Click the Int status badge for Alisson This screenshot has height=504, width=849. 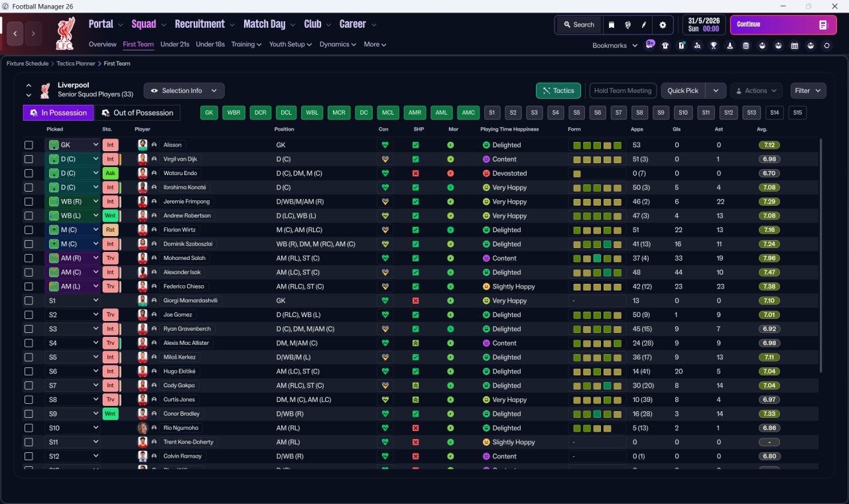coord(111,145)
